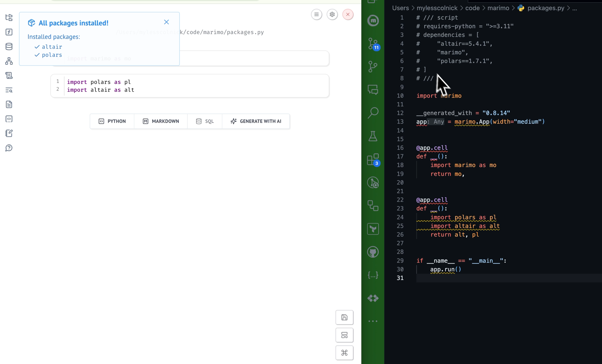Open the git graph branch icon in activity bar
Screen dimensions: 602x364
[x=373, y=66]
